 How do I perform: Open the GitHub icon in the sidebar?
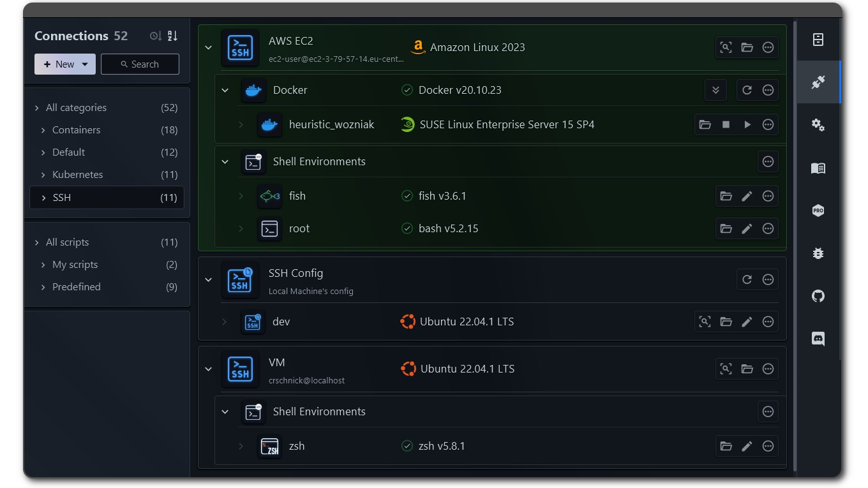pos(818,296)
